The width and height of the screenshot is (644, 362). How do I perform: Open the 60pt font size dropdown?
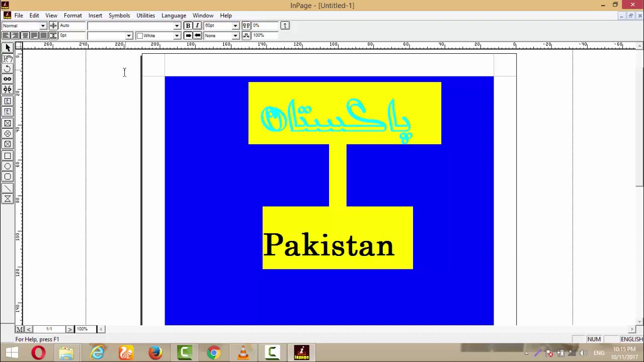[235, 26]
